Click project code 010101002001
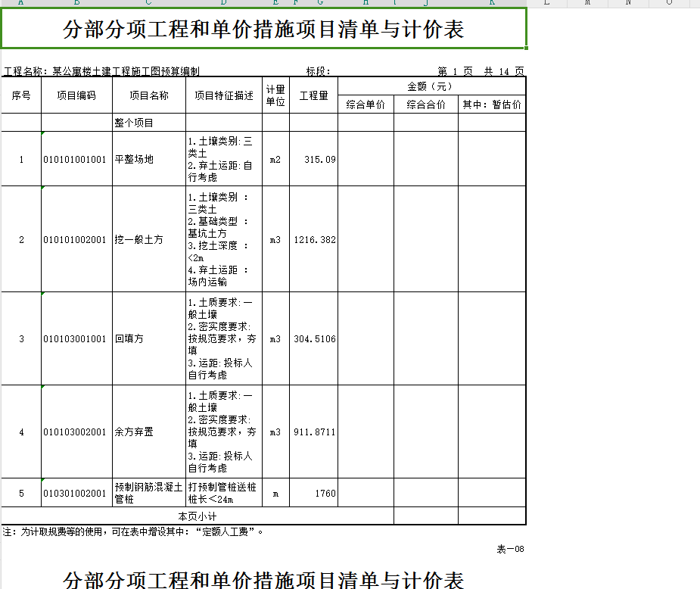The image size is (700, 589). click(x=76, y=239)
